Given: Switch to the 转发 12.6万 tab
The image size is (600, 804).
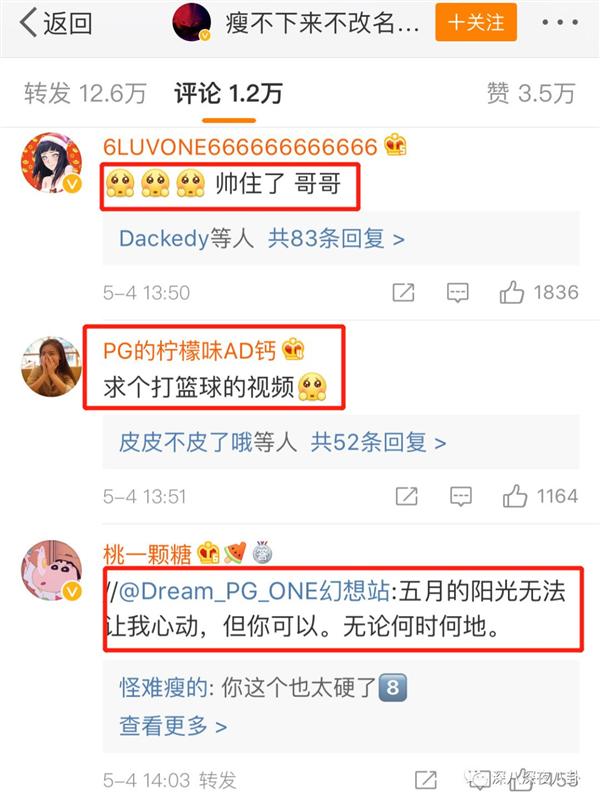Looking at the screenshot, I should pyautogui.click(x=85, y=93).
